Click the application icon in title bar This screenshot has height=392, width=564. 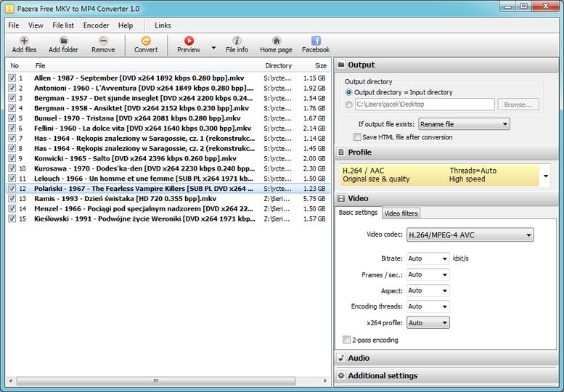coord(9,8)
